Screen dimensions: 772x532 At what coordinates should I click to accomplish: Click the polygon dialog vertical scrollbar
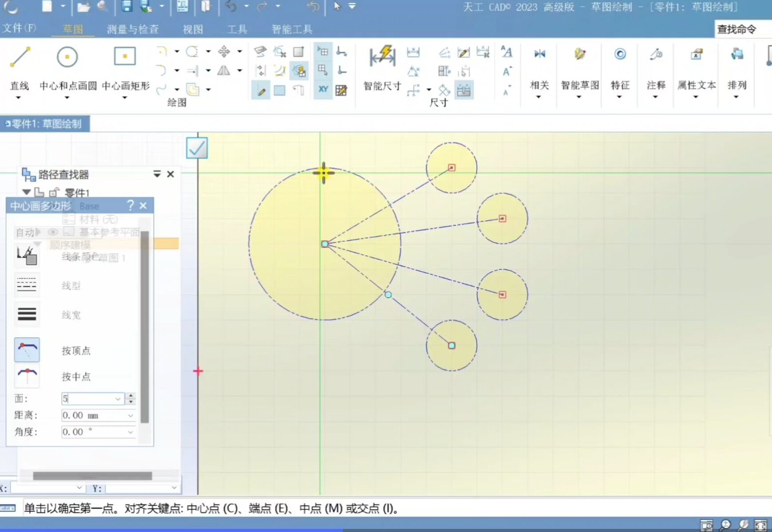pos(145,327)
